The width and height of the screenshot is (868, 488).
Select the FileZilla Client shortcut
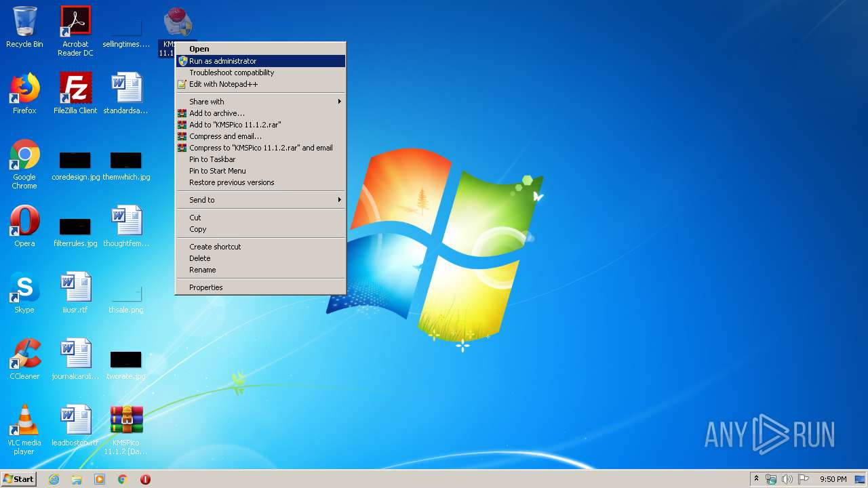[75, 94]
